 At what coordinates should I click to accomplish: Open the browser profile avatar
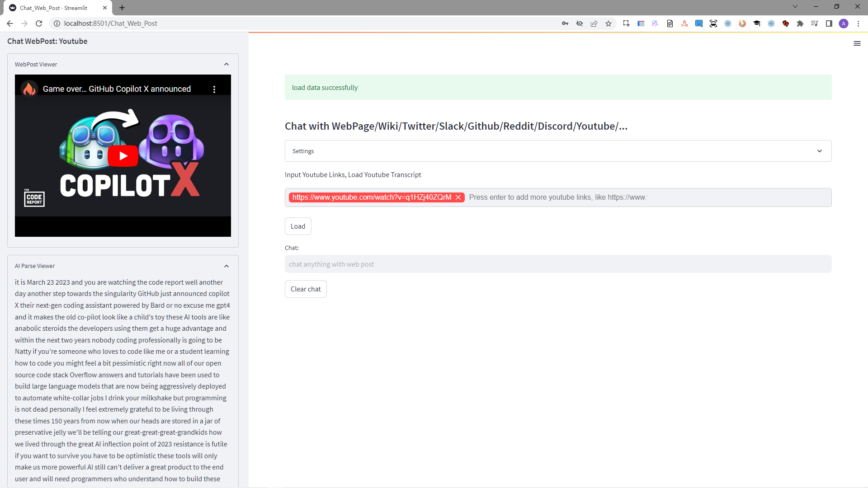coord(844,23)
